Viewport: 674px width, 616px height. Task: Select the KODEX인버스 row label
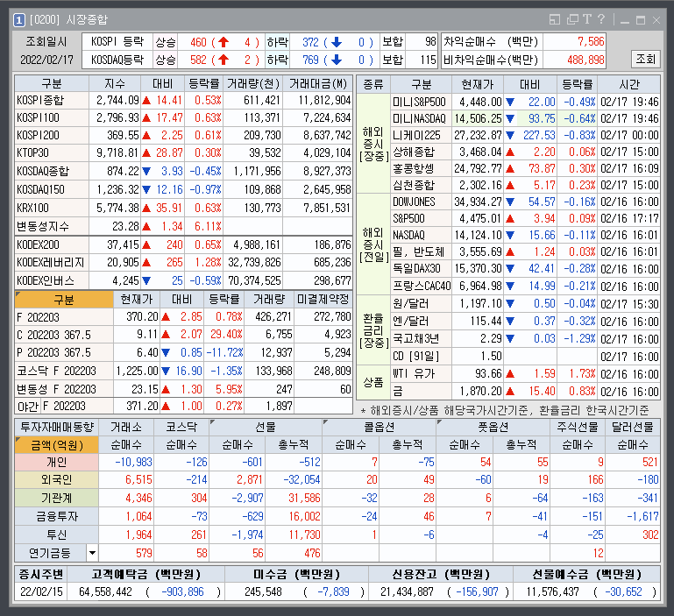point(52,280)
